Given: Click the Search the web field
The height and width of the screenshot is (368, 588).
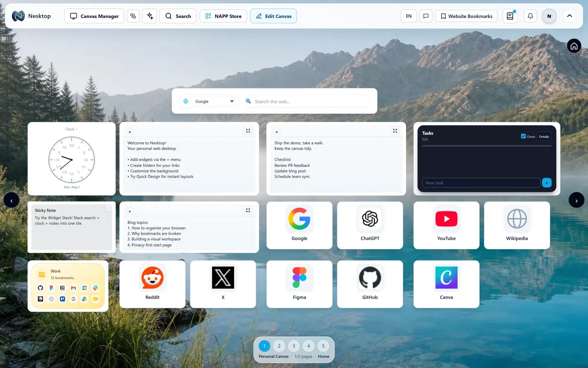Looking at the screenshot, I should click(x=307, y=101).
